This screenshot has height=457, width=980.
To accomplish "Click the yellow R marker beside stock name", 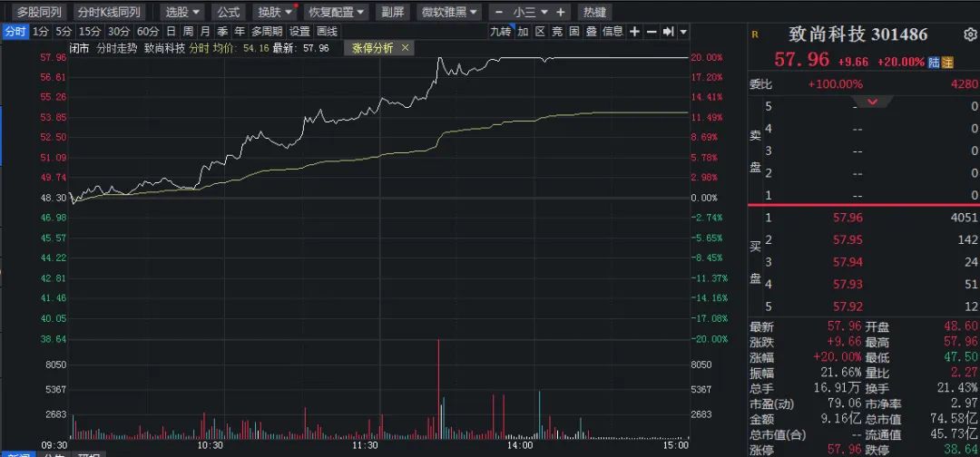I will coord(755,34).
